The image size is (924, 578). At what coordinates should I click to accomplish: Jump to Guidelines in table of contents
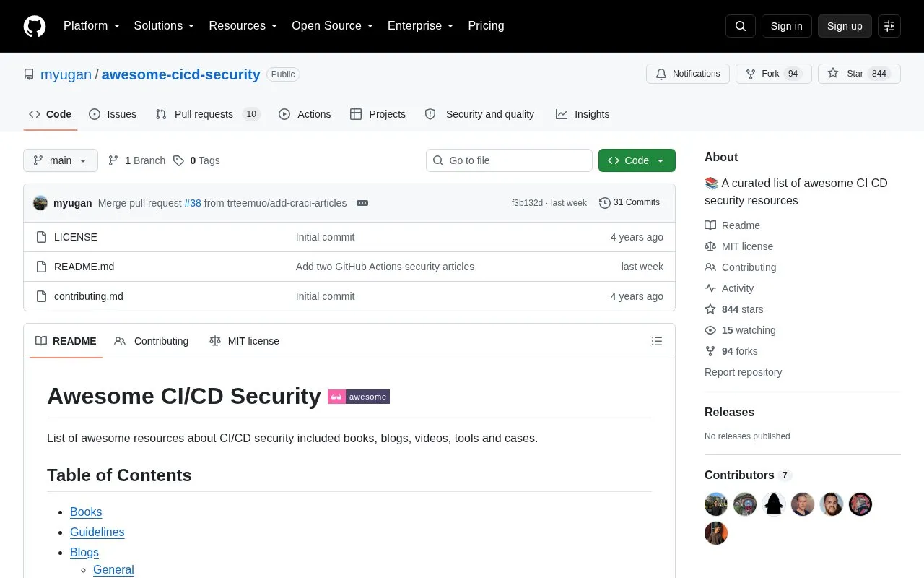click(97, 532)
